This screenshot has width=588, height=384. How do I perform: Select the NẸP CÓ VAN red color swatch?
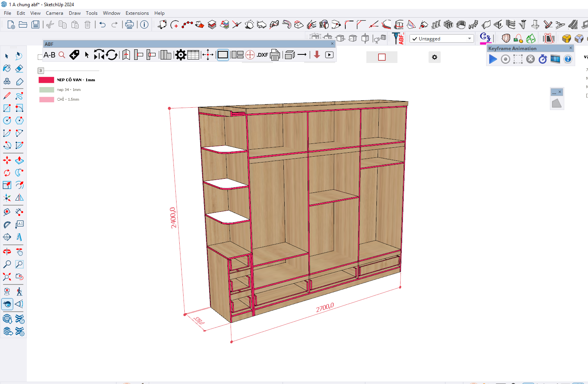pos(46,80)
